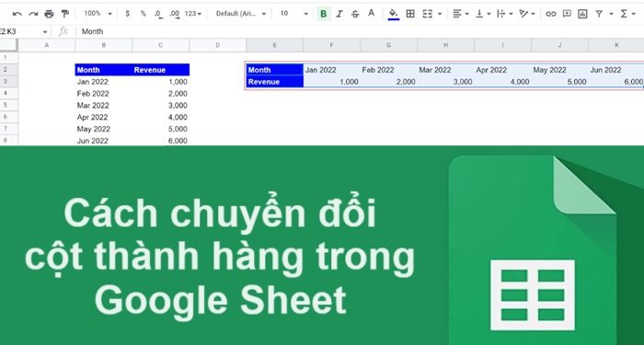Open the font size 10 dropdown

[293, 14]
